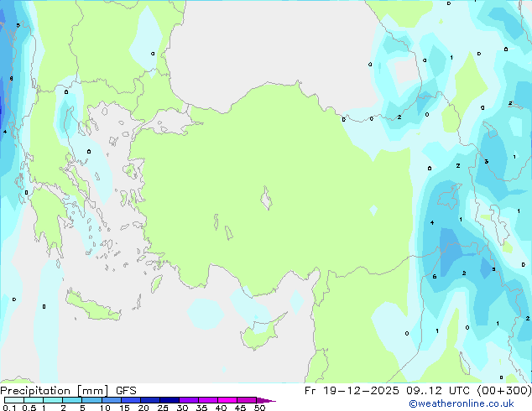532x411 pixels.
Task: Click the 25–30 mm dark blue swatch
Action: pyautogui.click(x=170, y=400)
